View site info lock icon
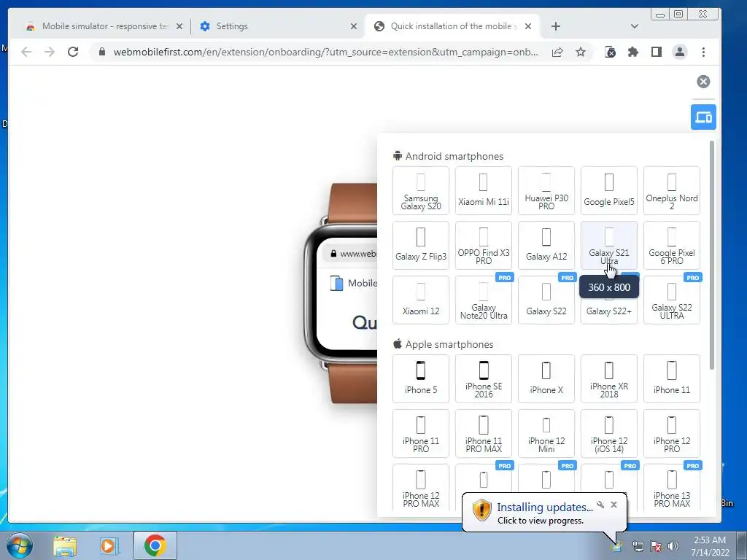747x560 pixels. click(101, 52)
